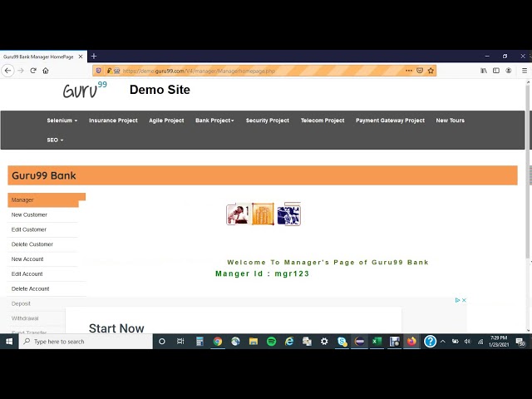The image size is (532, 399).
Task: Open the Firefox library icon
Action: [484, 71]
